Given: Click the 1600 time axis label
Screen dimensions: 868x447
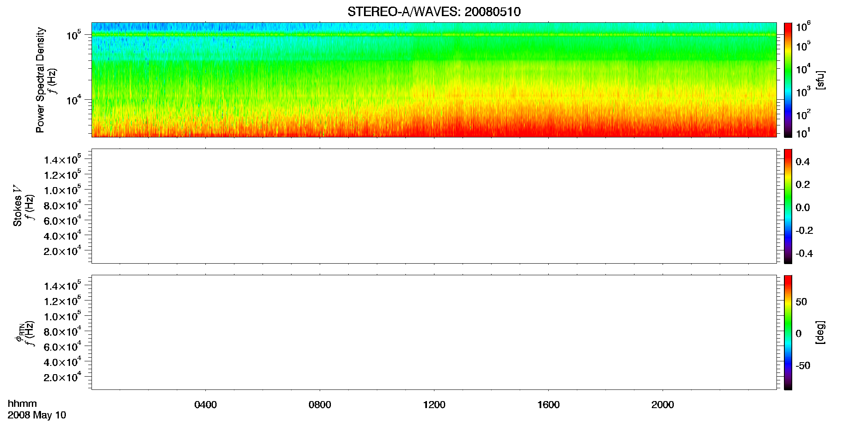Looking at the screenshot, I should [x=548, y=405].
